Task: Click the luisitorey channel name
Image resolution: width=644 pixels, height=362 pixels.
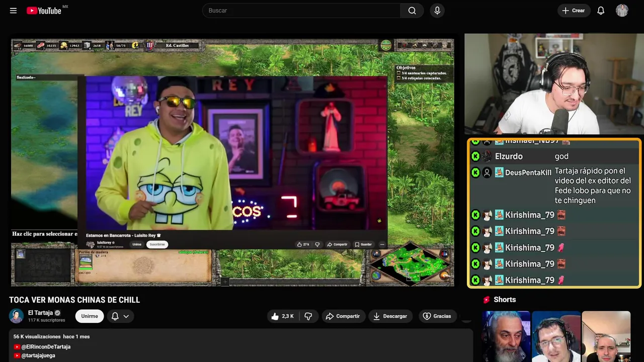Action: (104, 242)
